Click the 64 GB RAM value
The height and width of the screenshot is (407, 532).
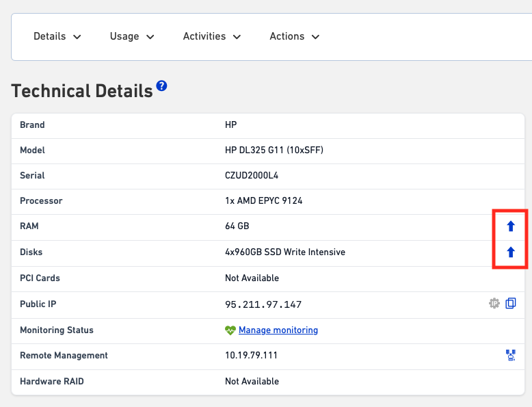coord(237,226)
